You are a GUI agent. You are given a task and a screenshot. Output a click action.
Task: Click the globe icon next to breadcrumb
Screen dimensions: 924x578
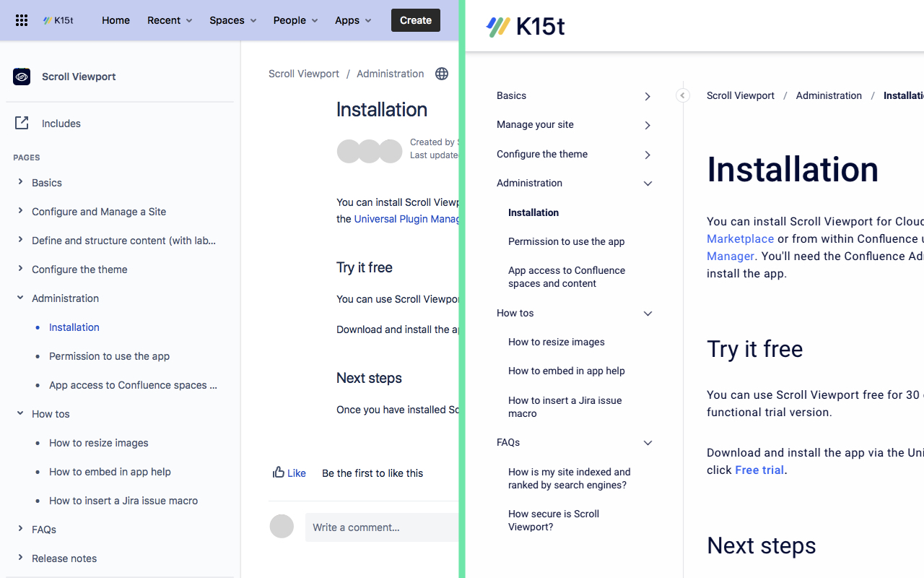442,74
